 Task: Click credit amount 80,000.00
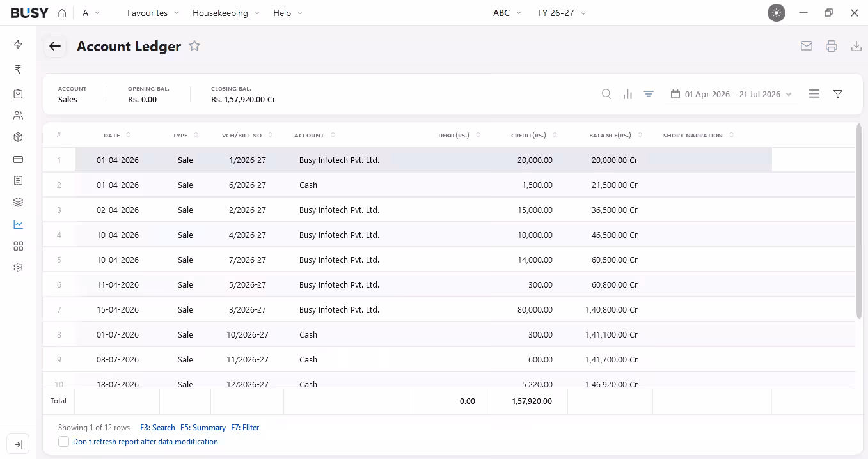click(535, 310)
